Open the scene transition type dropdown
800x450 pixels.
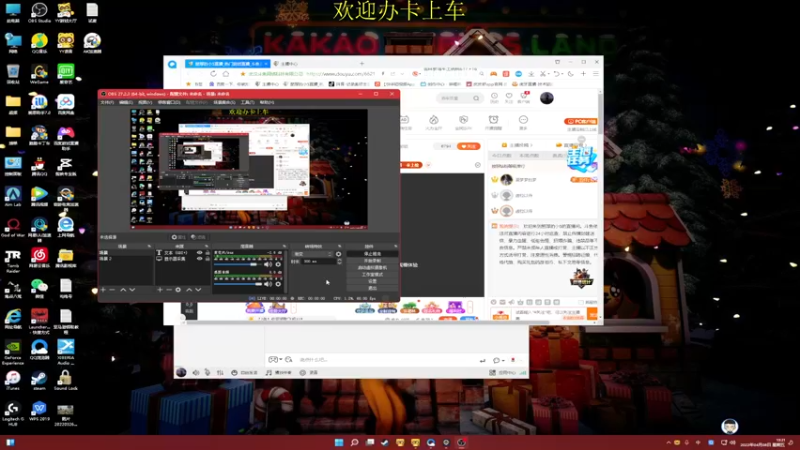(313, 254)
